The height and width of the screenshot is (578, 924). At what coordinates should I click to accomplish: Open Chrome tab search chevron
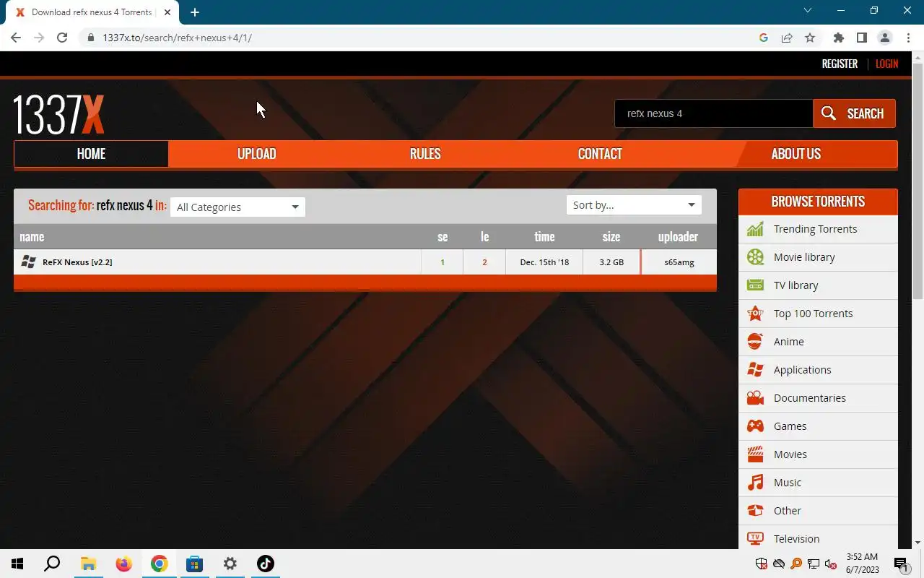pos(808,11)
